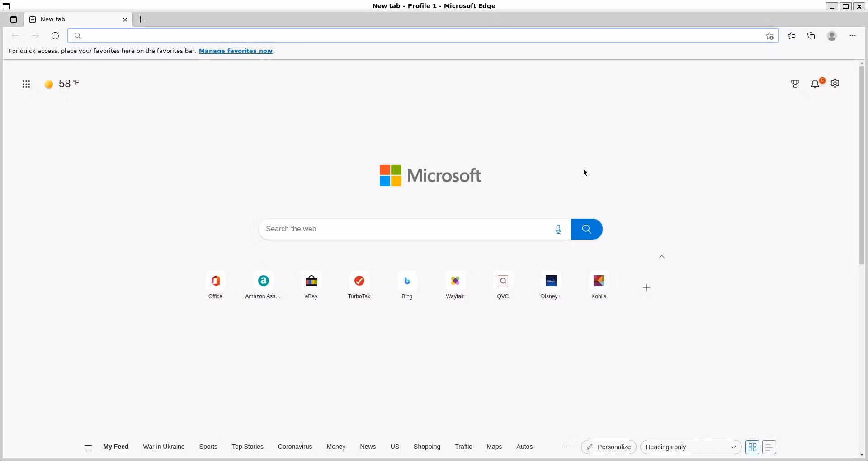This screenshot has width=868, height=461.
Task: Add this page to favorites star icon
Action: click(x=769, y=36)
